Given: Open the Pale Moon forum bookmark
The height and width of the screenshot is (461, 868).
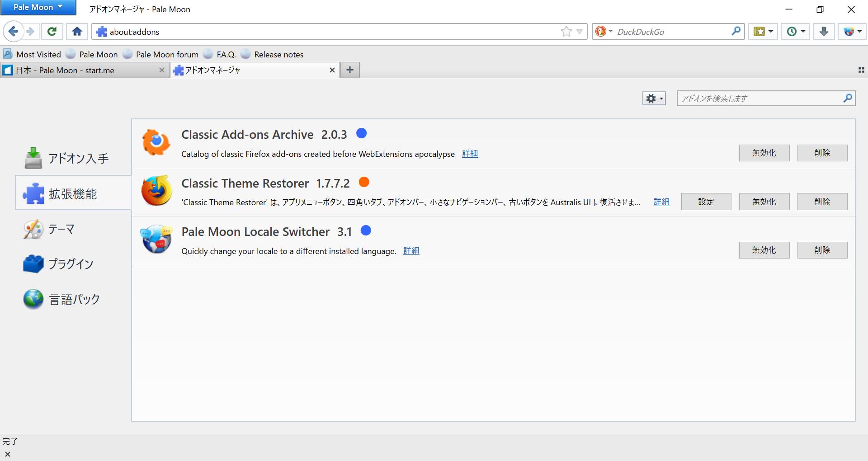Looking at the screenshot, I should 161,54.
